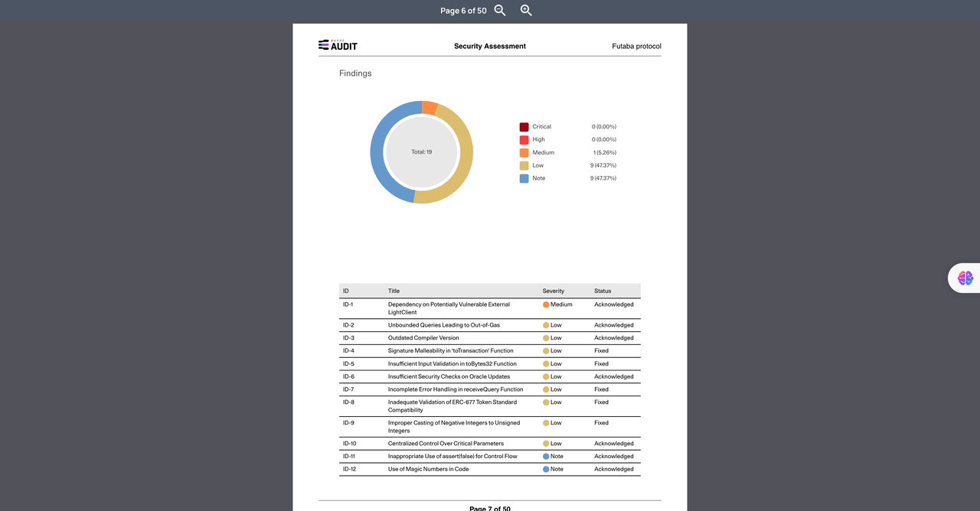The image size is (980, 511).
Task: Click 'Dependency on Potentially Vulnerable External LightClient' title
Action: (449, 308)
